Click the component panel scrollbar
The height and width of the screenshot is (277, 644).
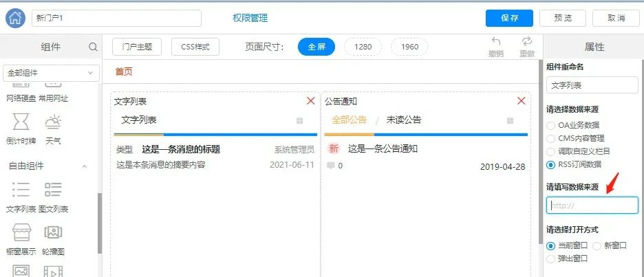pyautogui.click(x=100, y=223)
